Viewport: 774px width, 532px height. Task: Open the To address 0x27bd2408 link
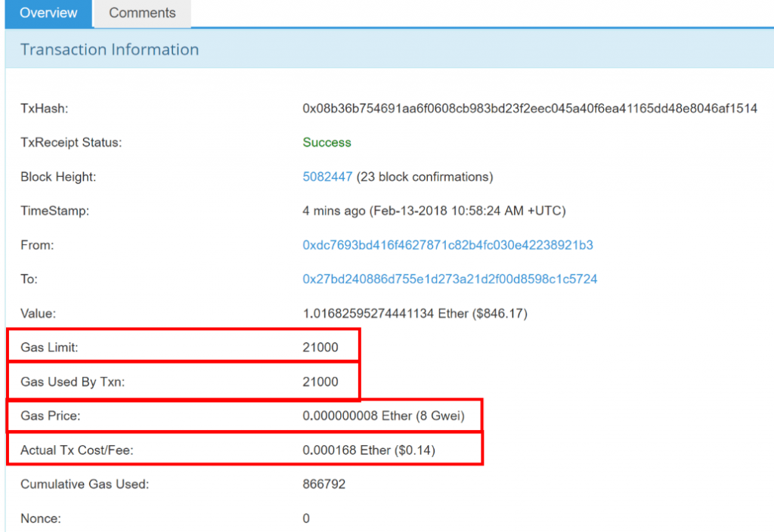coord(450,279)
